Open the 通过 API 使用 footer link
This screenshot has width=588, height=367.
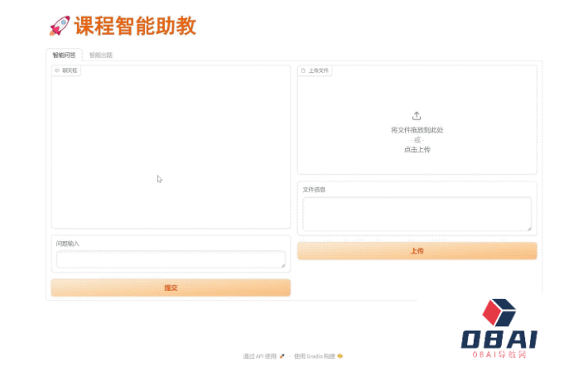point(263,355)
